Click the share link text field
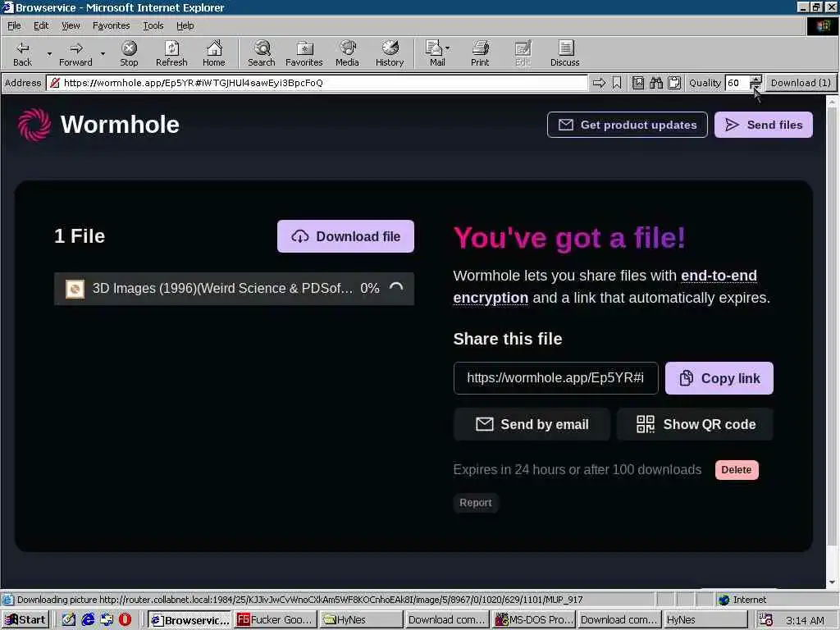The width and height of the screenshot is (840, 630). pyautogui.click(x=555, y=378)
